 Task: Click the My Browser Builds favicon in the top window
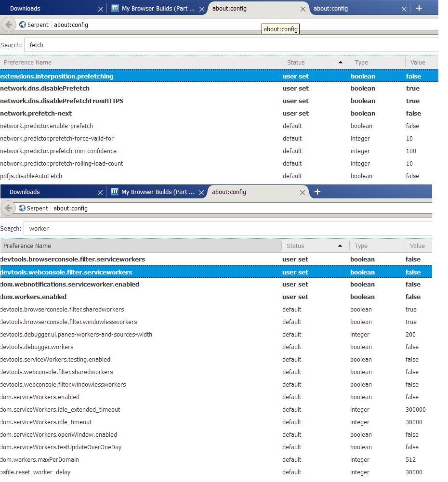coord(115,8)
